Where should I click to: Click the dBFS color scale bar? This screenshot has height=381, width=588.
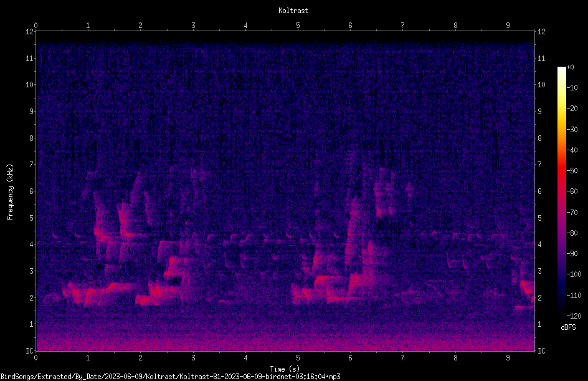coord(561,191)
